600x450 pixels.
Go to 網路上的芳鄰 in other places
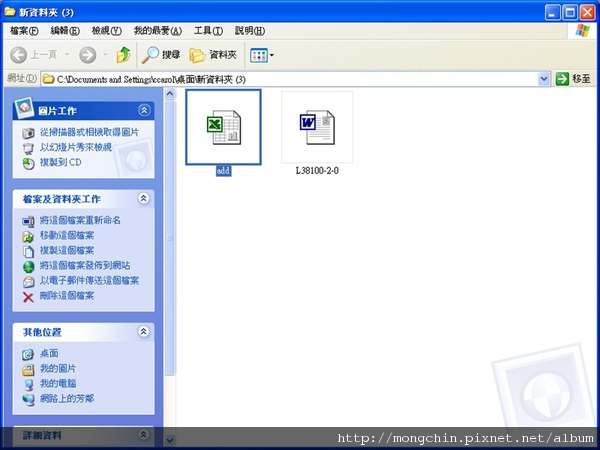pyautogui.click(x=67, y=399)
